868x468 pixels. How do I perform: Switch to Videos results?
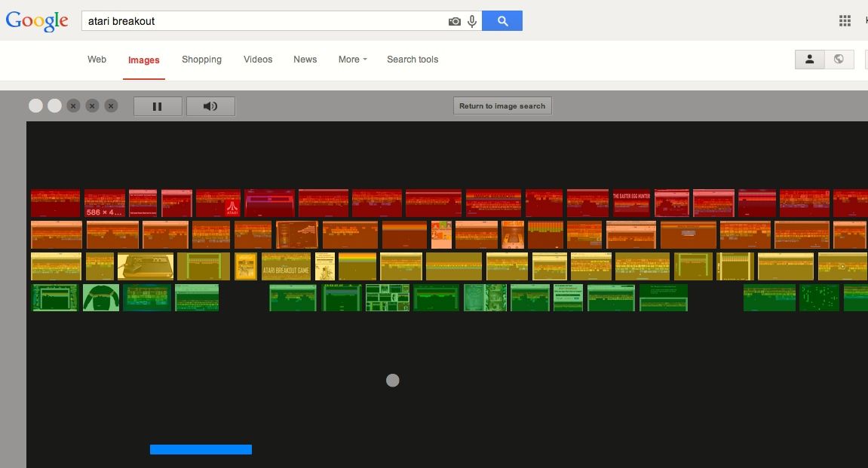pos(258,60)
